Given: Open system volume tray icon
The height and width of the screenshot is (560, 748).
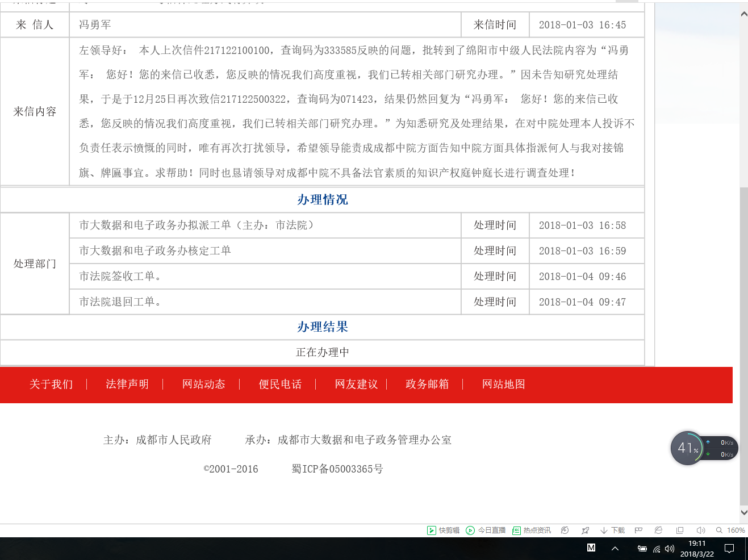Looking at the screenshot, I should 670,549.
